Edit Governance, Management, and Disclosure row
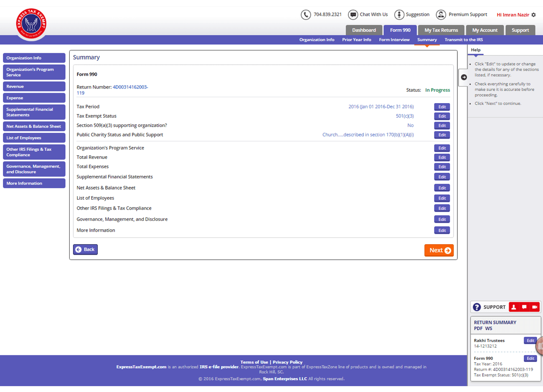The width and height of the screenshot is (543, 392). [x=442, y=219]
